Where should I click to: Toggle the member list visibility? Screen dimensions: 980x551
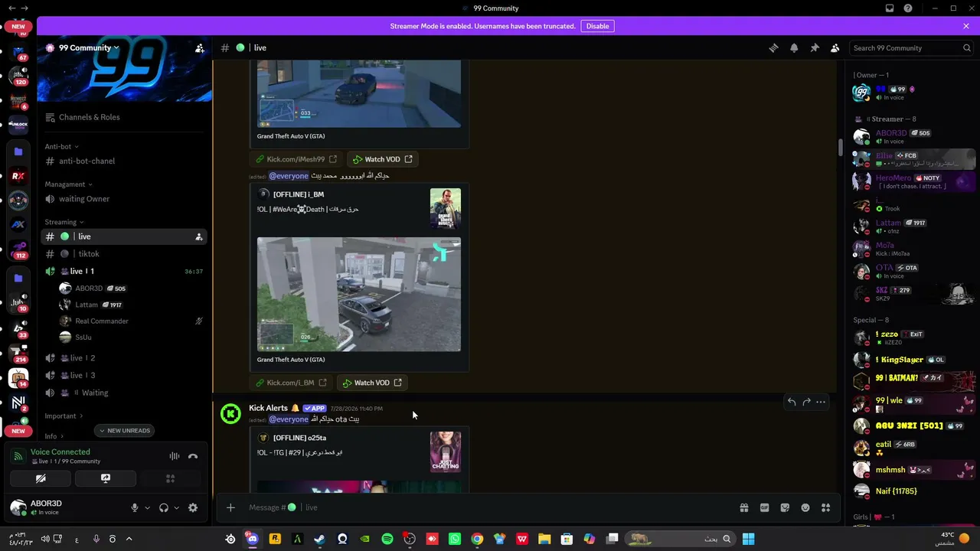pos(835,47)
